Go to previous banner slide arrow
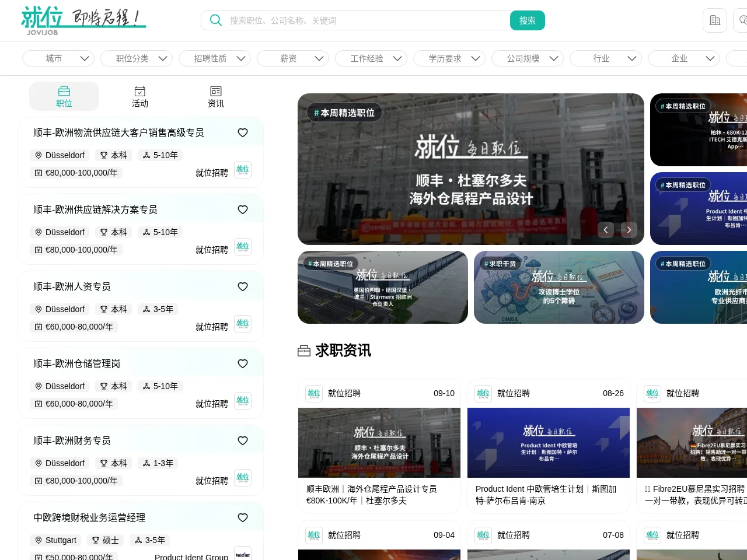 606,230
